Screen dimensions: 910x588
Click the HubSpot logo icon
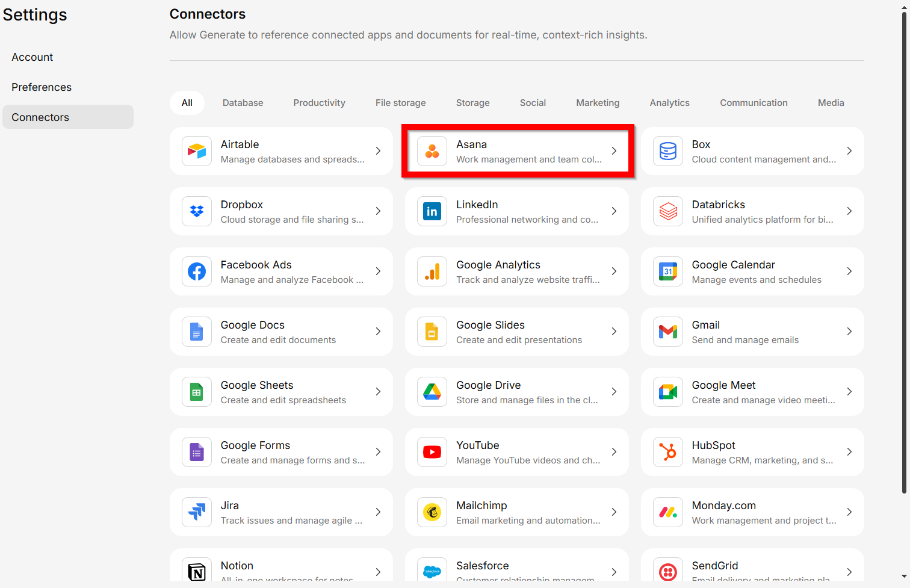pos(668,452)
